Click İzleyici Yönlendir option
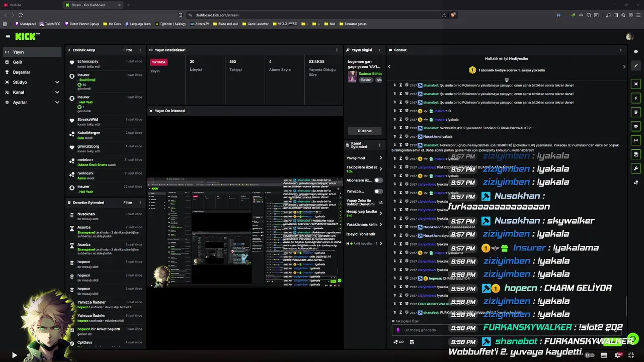This screenshot has width=644, height=362. 361,234
